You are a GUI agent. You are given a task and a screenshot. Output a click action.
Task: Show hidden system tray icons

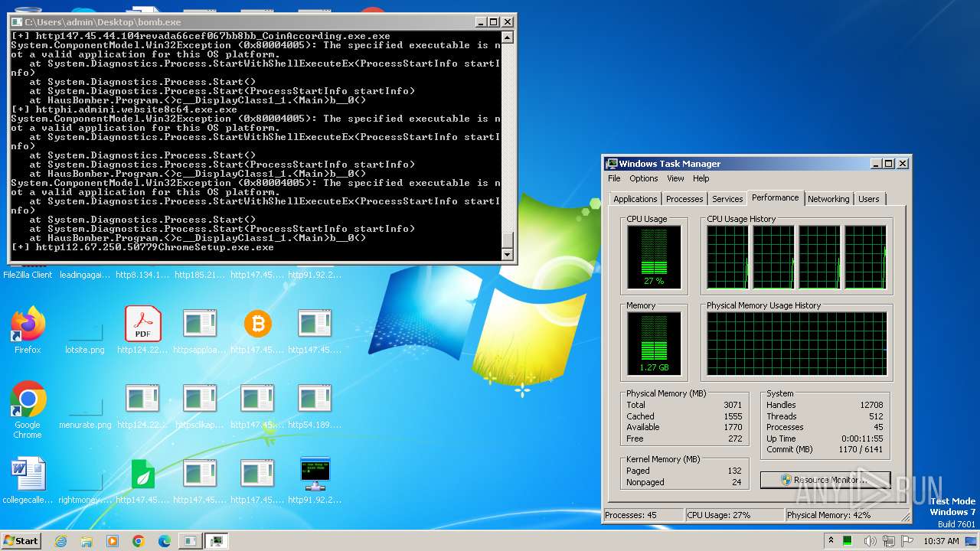tap(831, 541)
